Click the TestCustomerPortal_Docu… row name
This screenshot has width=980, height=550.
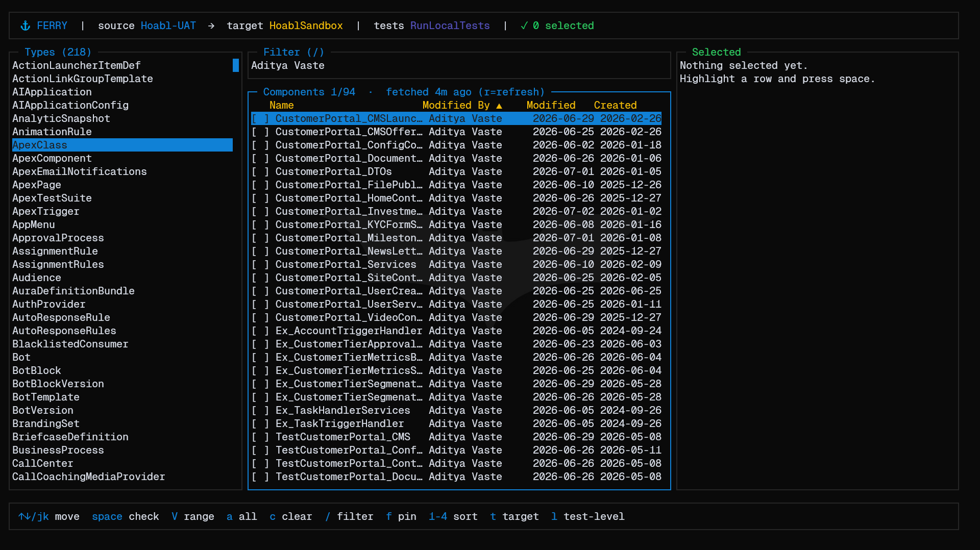point(349,477)
